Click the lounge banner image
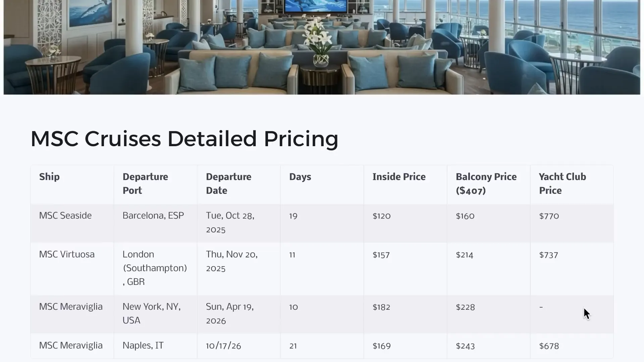Image resolution: width=644 pixels, height=362 pixels. [322, 47]
